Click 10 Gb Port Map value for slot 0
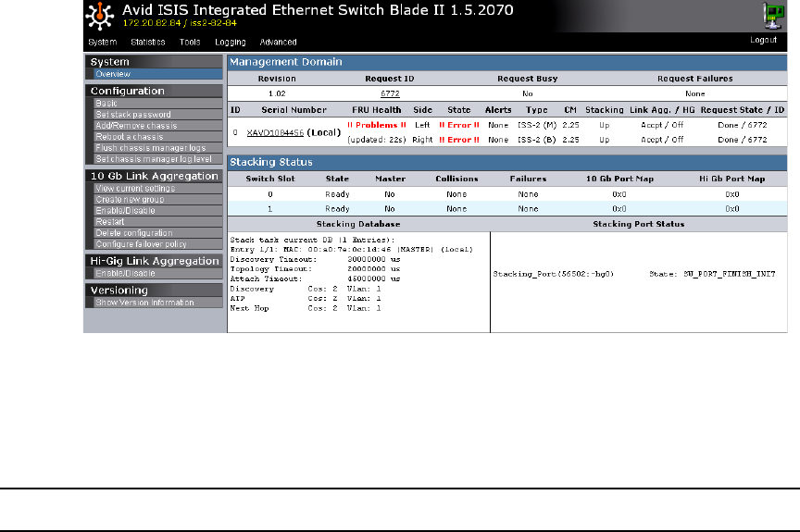This screenshot has height=532, width=800. (x=619, y=194)
